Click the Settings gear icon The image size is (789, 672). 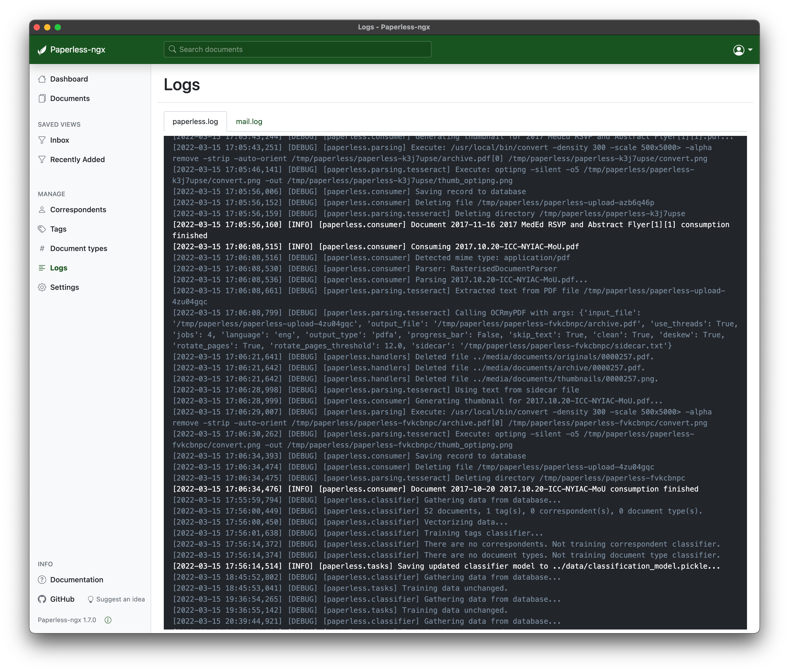point(42,288)
